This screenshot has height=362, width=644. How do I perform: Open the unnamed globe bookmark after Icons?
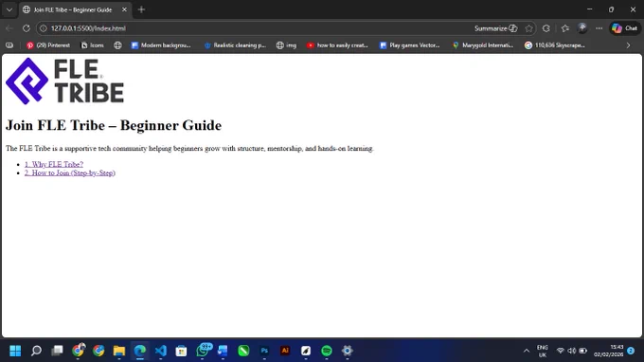click(117, 45)
